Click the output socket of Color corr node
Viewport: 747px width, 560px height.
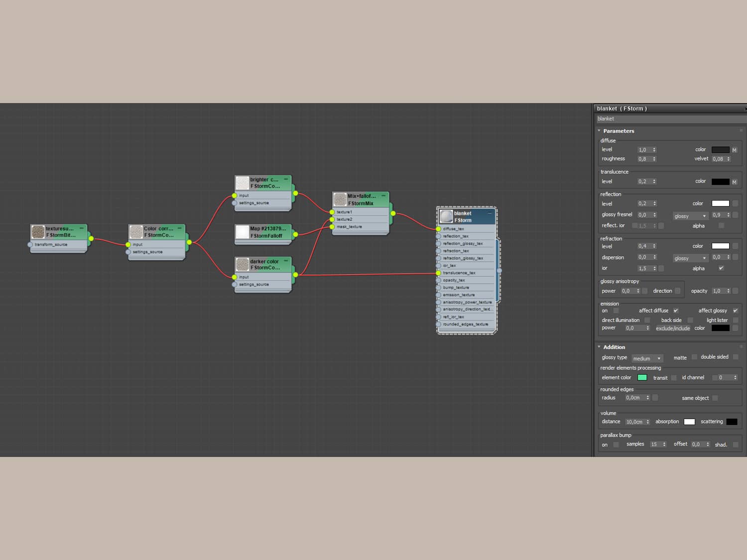pyautogui.click(x=189, y=242)
